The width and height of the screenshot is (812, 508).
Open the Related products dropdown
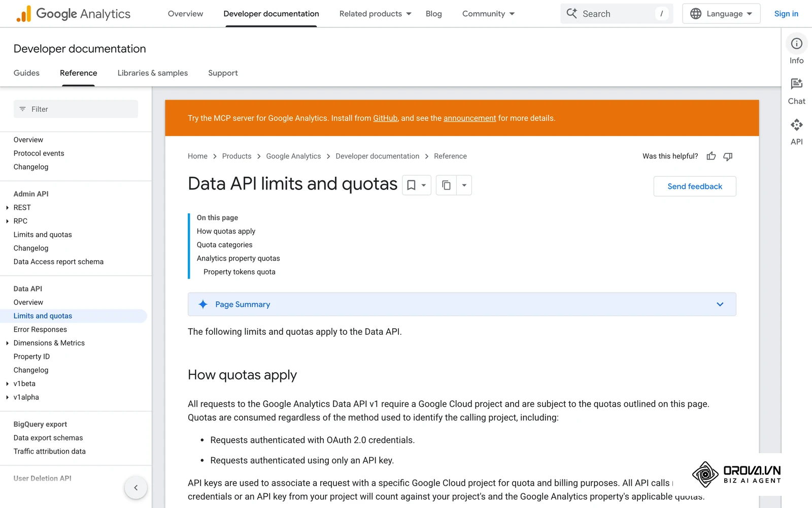point(376,14)
